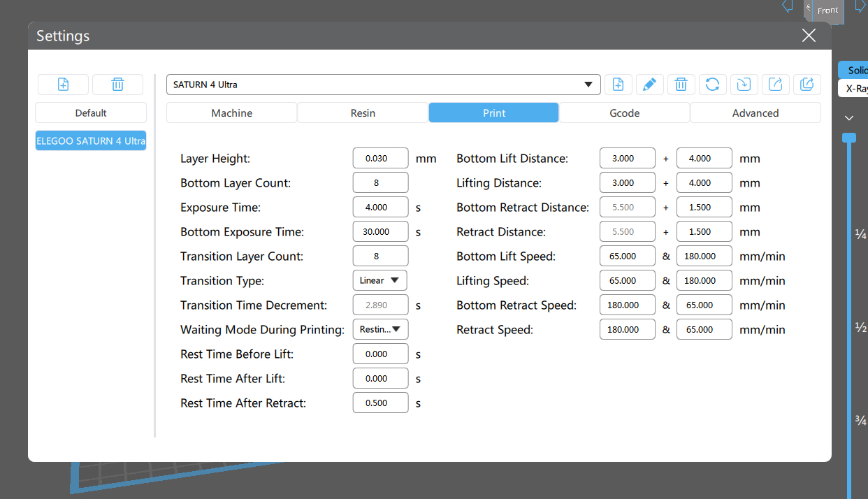
Task: Open the SATURN 4 Ultra profile dropdown
Action: tap(383, 85)
